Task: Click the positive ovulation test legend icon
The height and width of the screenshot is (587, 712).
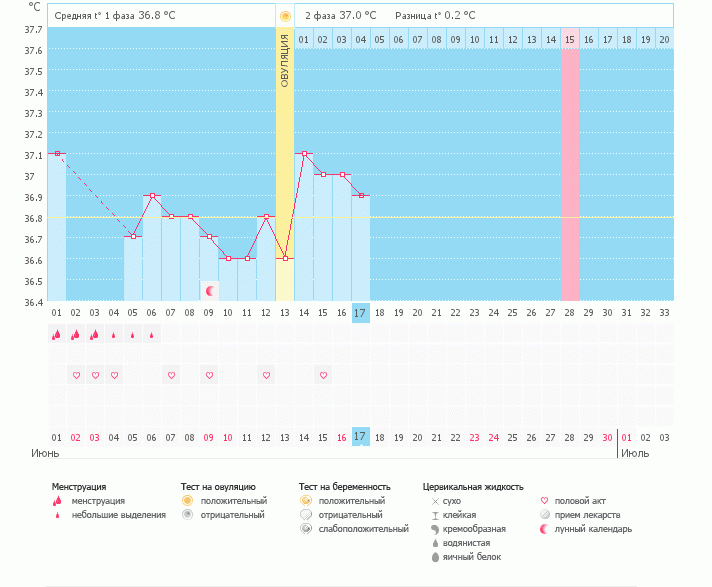Action: pos(187,500)
